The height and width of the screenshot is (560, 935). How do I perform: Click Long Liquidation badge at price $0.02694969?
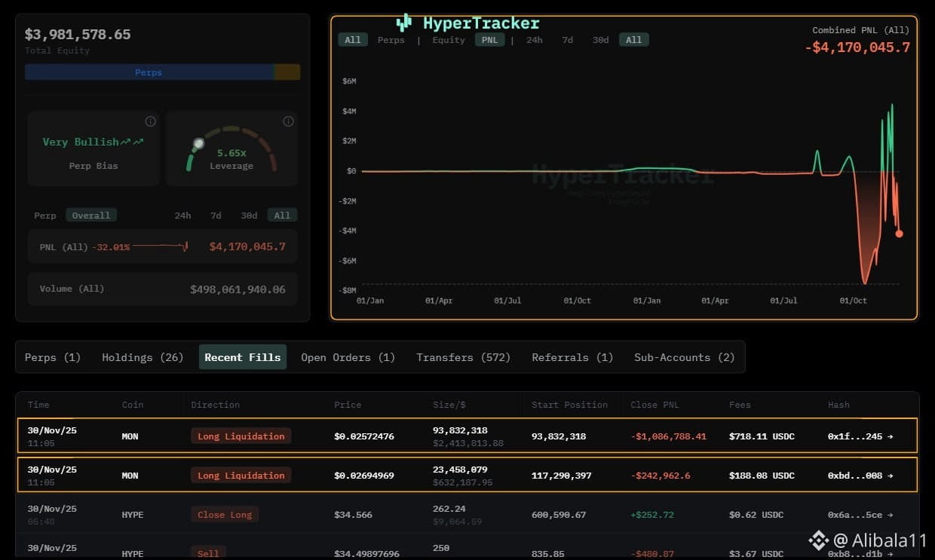241,476
